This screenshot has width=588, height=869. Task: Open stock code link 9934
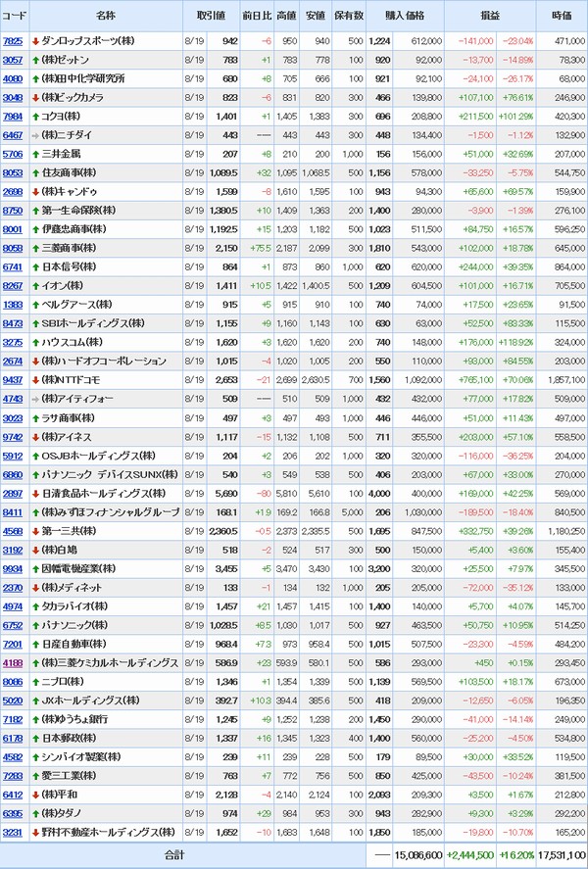point(13,569)
